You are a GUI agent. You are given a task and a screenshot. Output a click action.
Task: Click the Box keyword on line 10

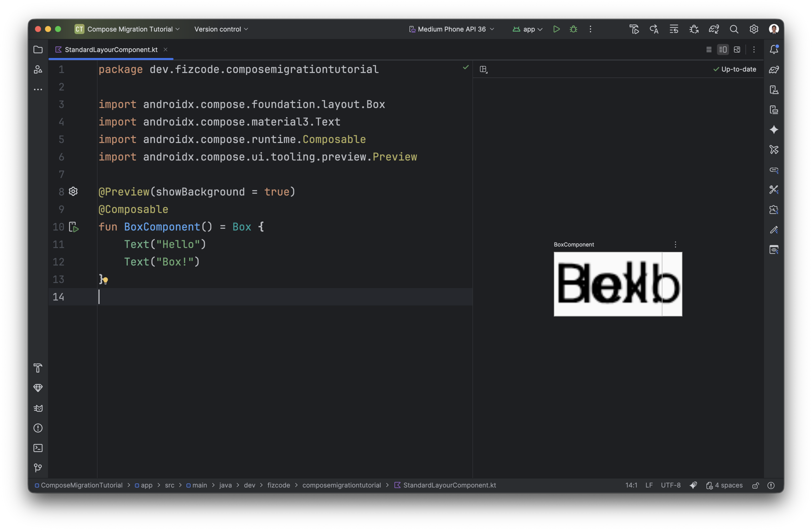click(242, 227)
